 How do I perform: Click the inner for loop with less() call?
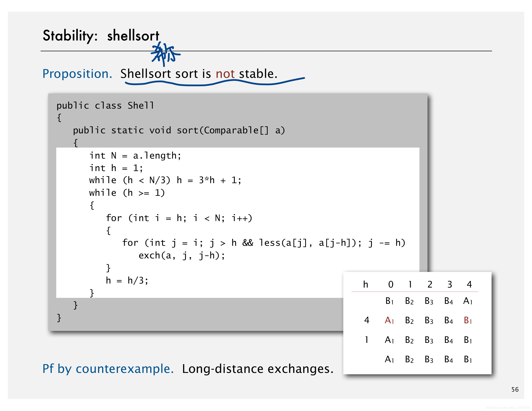264,243
